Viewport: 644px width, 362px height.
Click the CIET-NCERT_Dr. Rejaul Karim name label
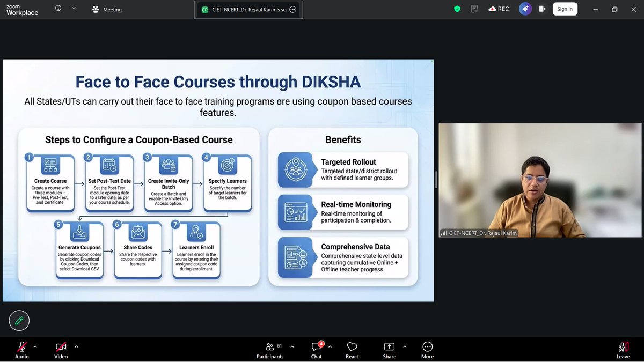pos(479,233)
